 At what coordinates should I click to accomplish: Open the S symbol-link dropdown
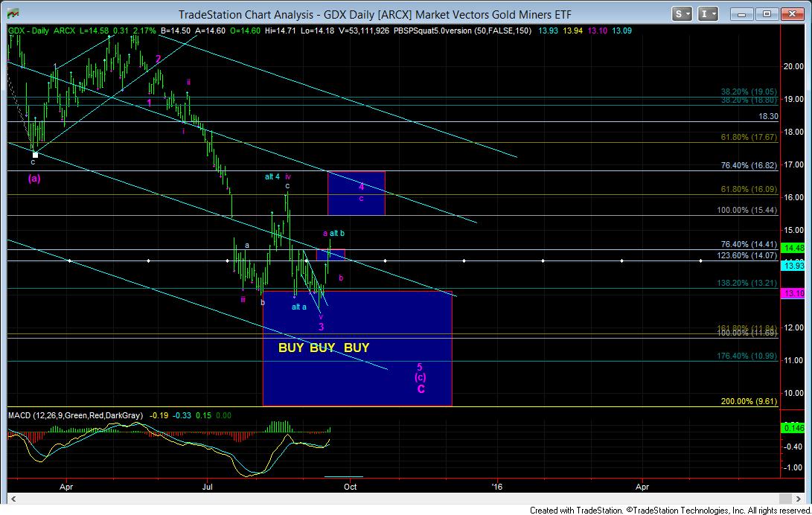pyautogui.click(x=682, y=14)
